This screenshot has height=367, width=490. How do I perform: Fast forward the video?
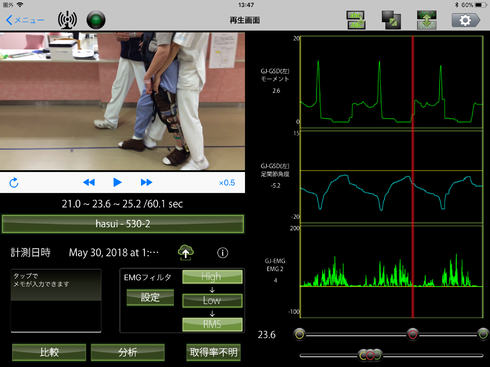tap(146, 182)
